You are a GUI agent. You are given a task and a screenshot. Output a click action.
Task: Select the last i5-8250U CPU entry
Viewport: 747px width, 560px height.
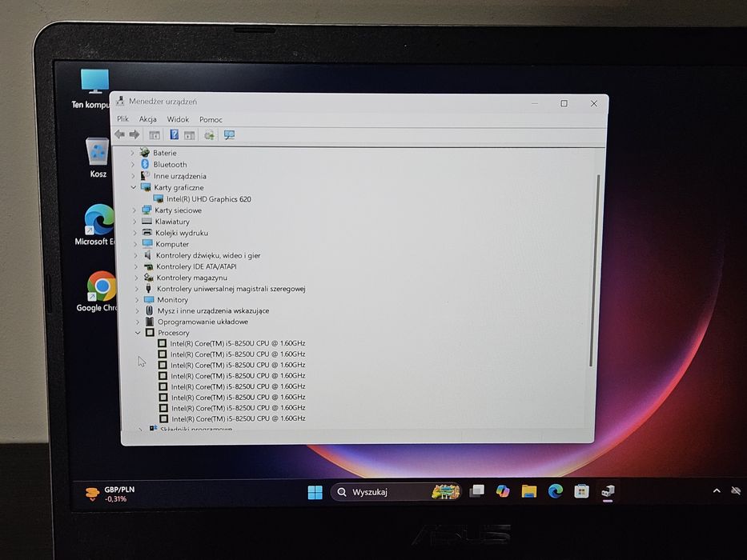click(239, 418)
